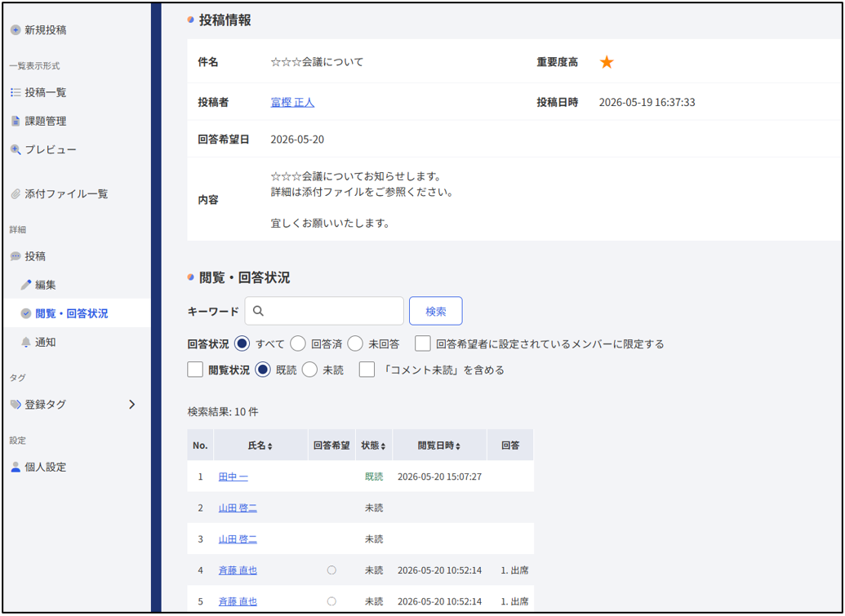Screen dimensions: 845x616
Task: Click the search magnifier icon in keyword field
Action: (258, 311)
